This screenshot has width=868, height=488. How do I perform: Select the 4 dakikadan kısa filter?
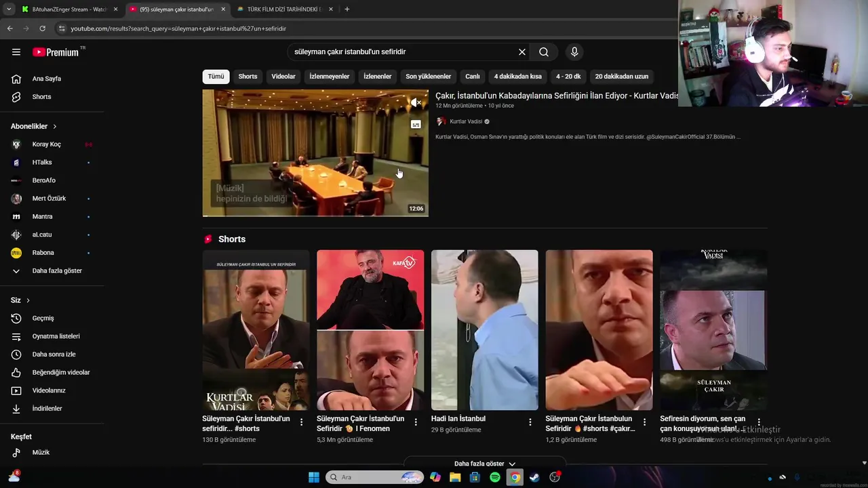518,77
